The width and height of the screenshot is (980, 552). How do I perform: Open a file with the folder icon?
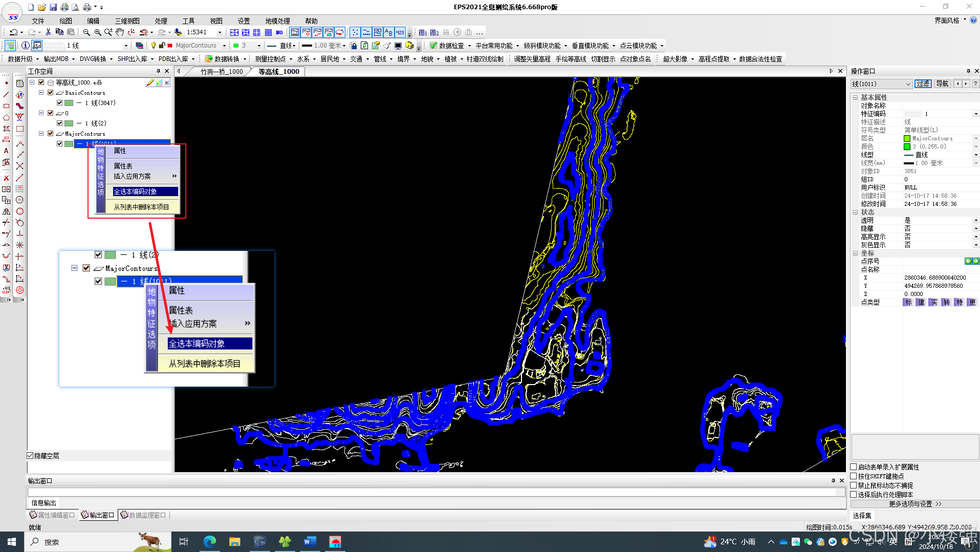point(41,7)
